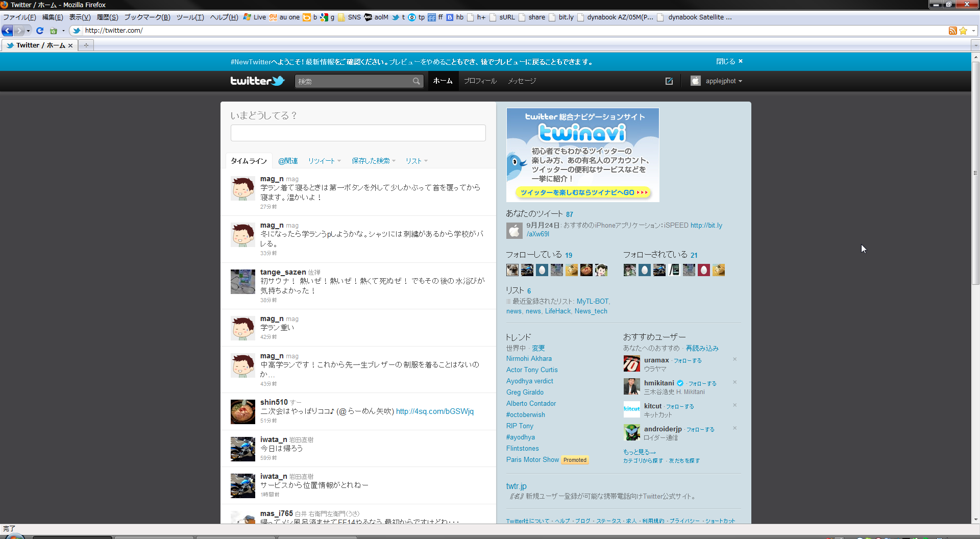Open the ブックマーク(B) menu
The image size is (980, 539).
tap(147, 17)
